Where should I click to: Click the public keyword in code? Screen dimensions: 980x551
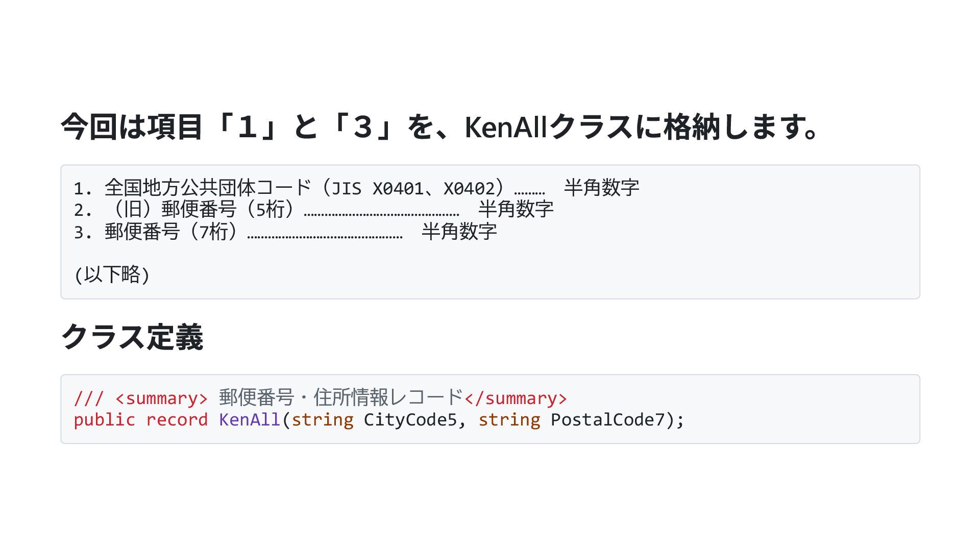(x=104, y=420)
